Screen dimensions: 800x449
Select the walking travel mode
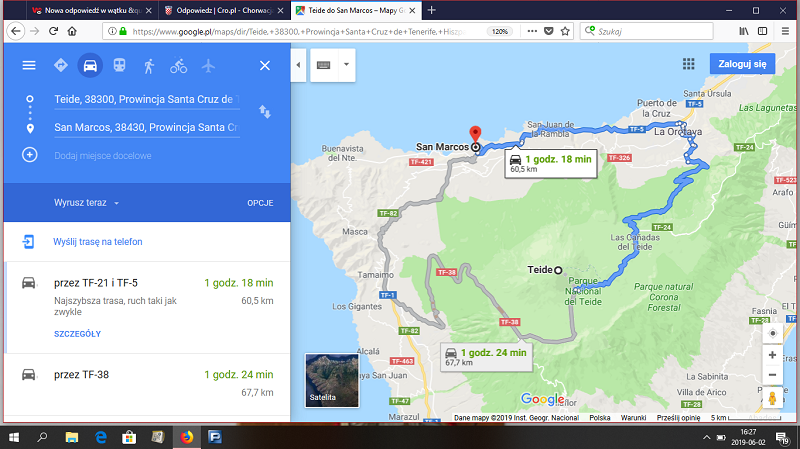149,66
